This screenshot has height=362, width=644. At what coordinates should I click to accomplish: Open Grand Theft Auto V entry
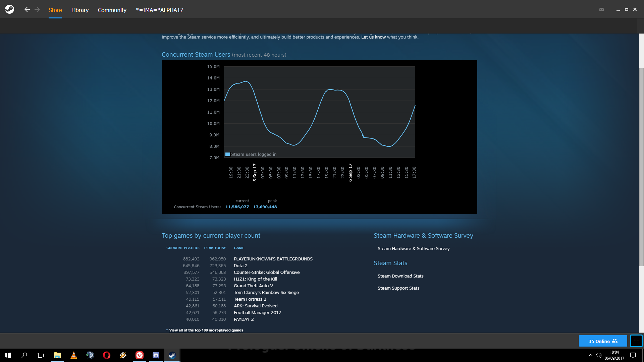253,286
